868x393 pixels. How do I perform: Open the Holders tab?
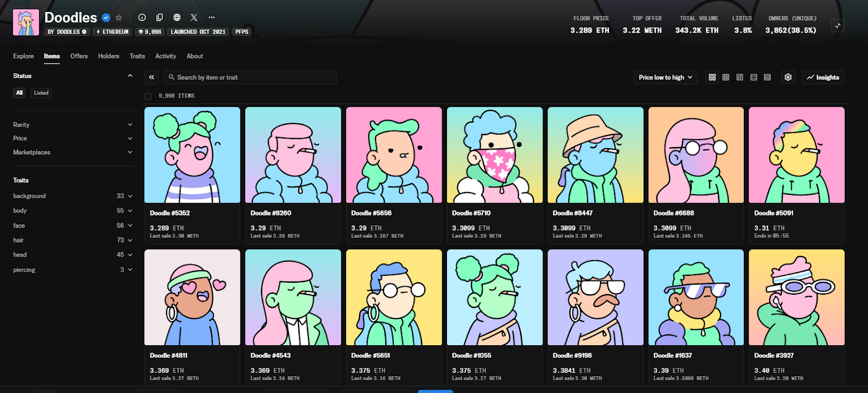[x=108, y=56]
